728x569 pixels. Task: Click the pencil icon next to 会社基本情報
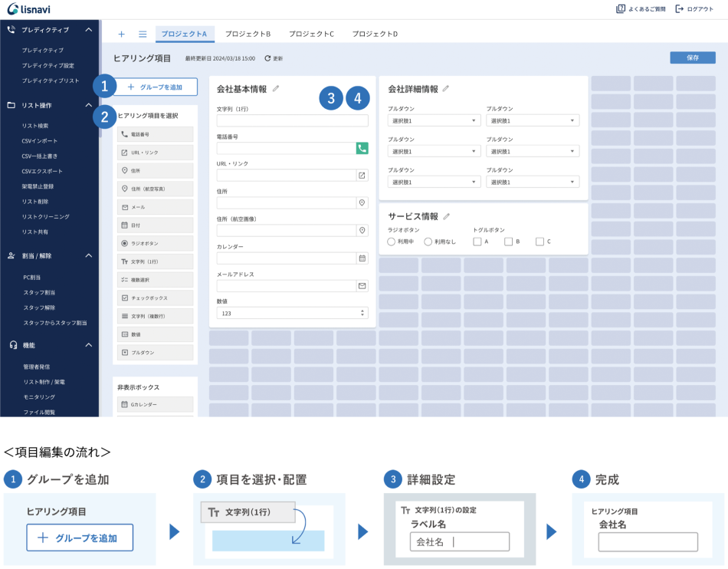point(276,89)
